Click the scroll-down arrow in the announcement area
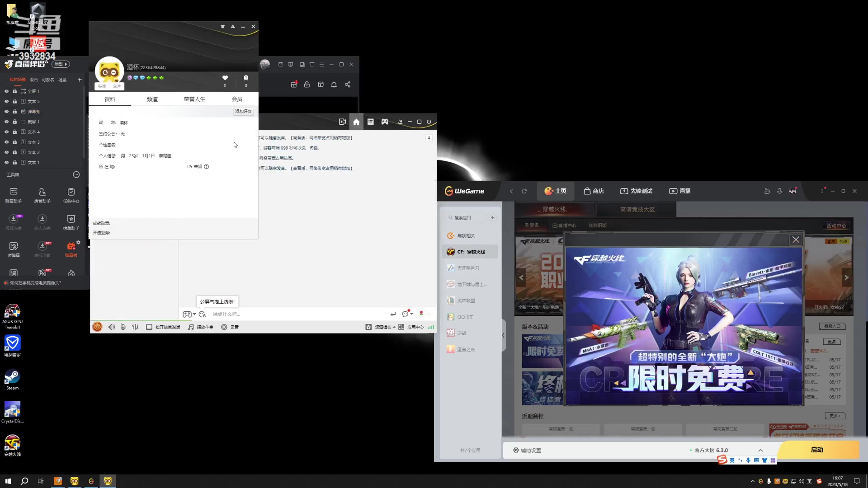 point(429,138)
